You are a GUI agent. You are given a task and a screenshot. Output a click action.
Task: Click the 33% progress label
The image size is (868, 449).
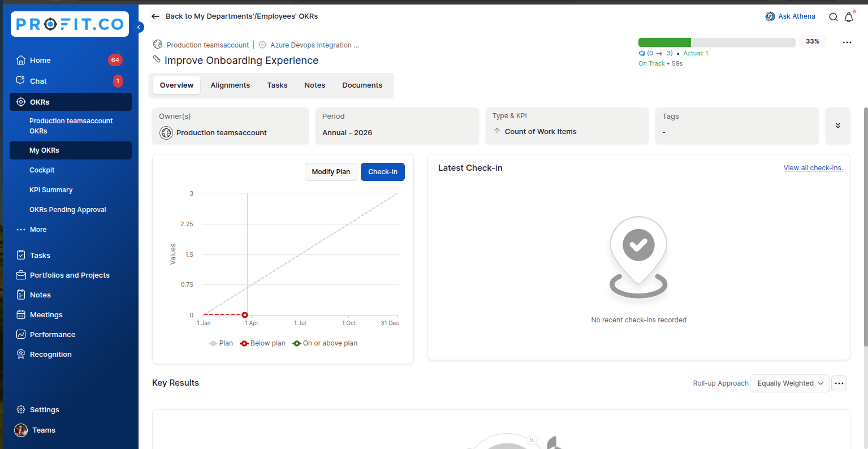(813, 42)
